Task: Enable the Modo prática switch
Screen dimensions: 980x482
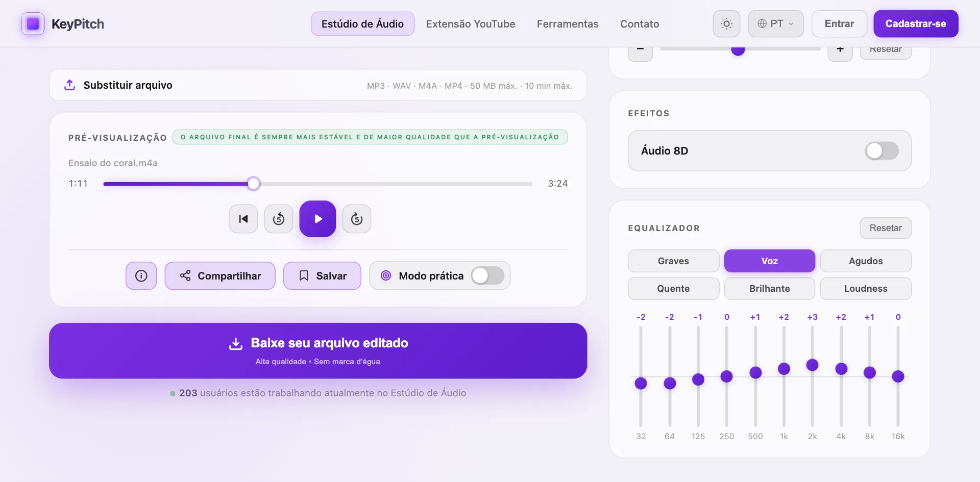Action: [487, 276]
